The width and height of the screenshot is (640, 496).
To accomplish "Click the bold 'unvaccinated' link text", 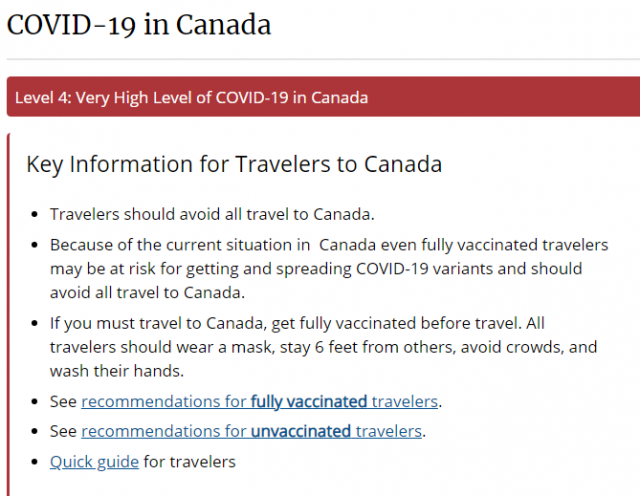I will point(301,431).
